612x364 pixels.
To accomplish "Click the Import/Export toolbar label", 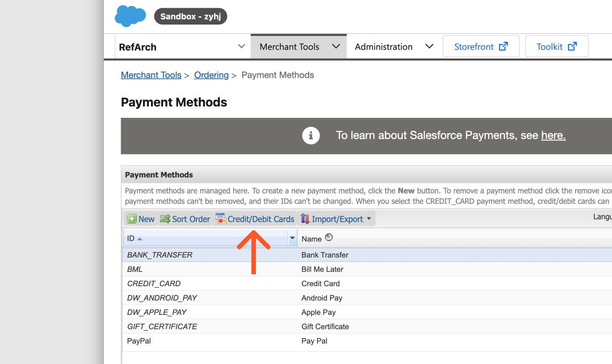I will click(337, 219).
